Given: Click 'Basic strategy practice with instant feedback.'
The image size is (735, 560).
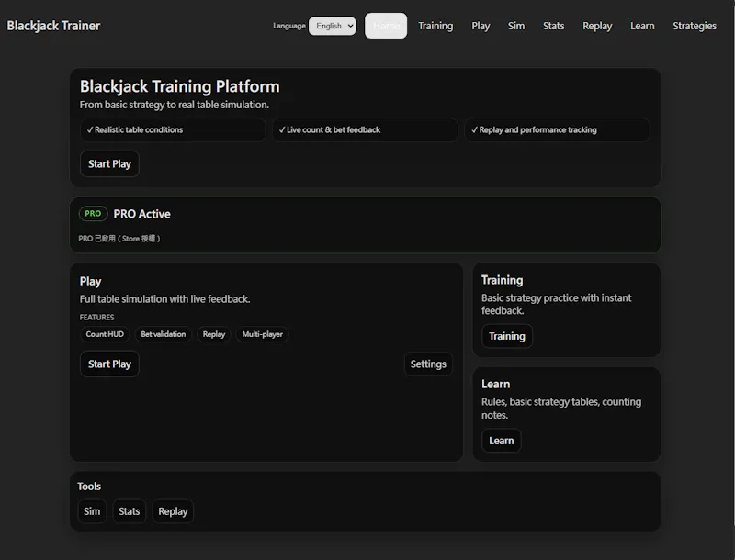Looking at the screenshot, I should point(557,305).
